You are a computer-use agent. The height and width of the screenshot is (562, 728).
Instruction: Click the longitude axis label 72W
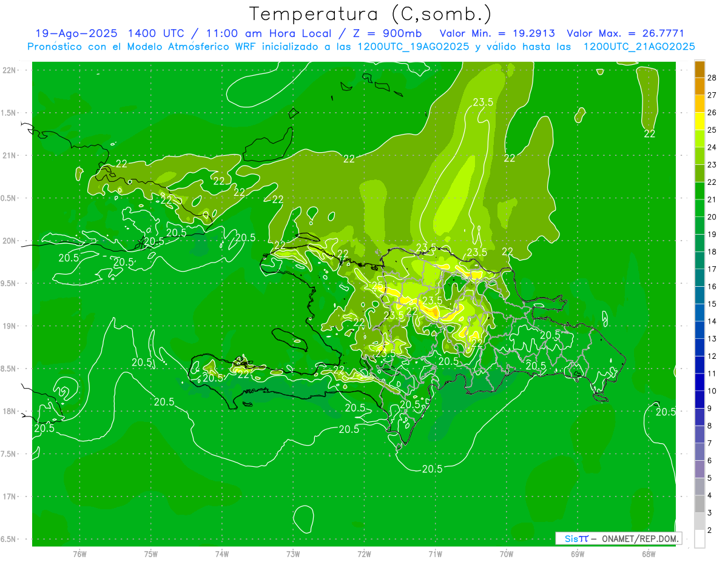point(364,554)
